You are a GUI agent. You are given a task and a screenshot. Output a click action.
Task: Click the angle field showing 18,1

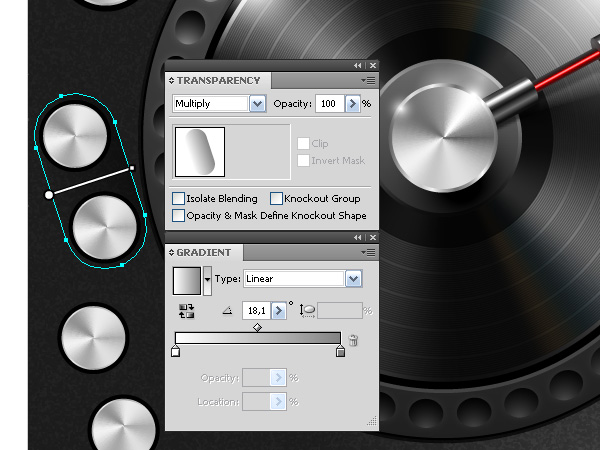click(257, 310)
